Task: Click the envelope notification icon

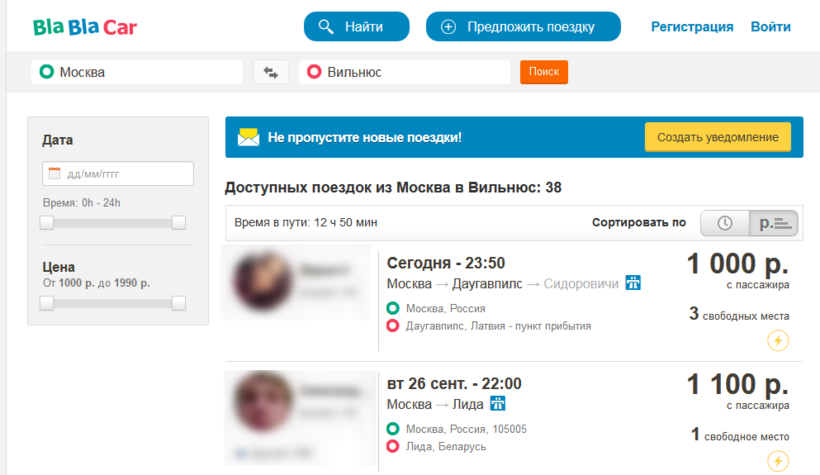Action: click(248, 137)
